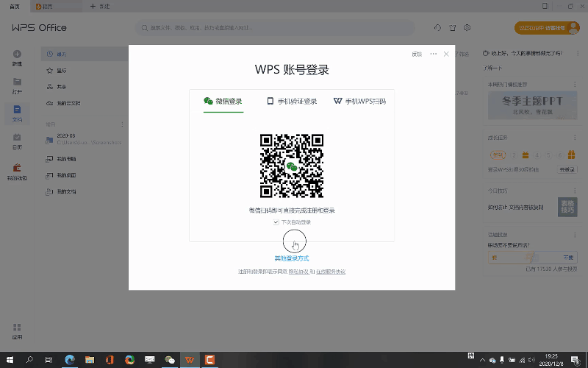Viewport: 588px width, 368px height.
Task: Toggle the 下次自动登录 checkbox
Action: pyautogui.click(x=276, y=222)
